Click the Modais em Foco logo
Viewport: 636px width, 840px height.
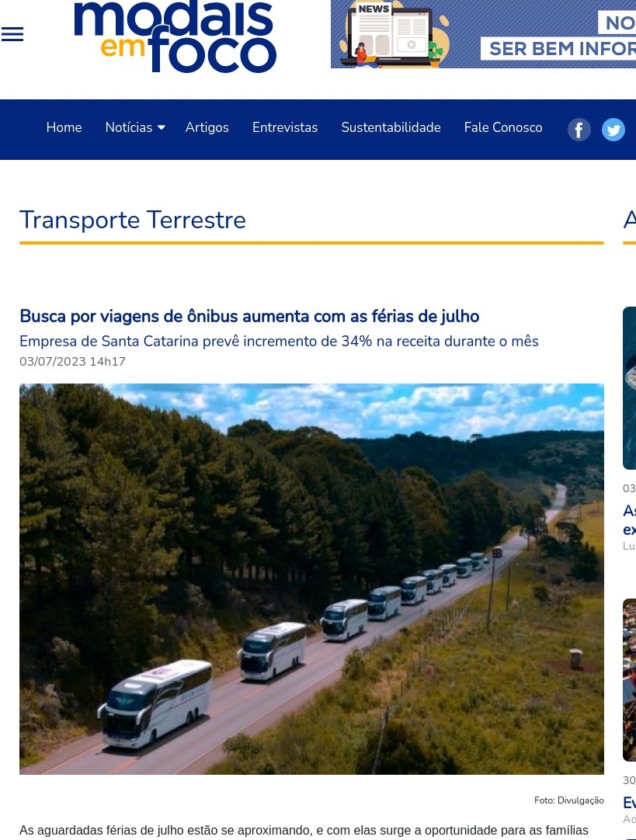click(175, 36)
